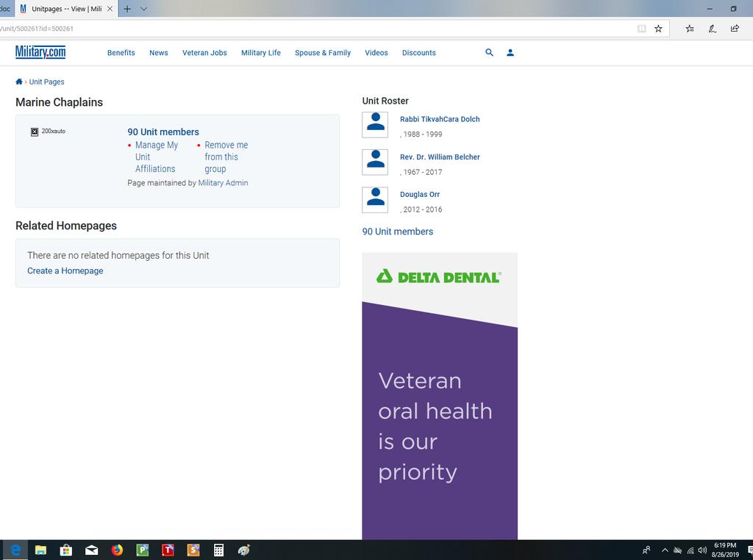Click Remove me from this group
753x560 pixels.
pyautogui.click(x=226, y=157)
